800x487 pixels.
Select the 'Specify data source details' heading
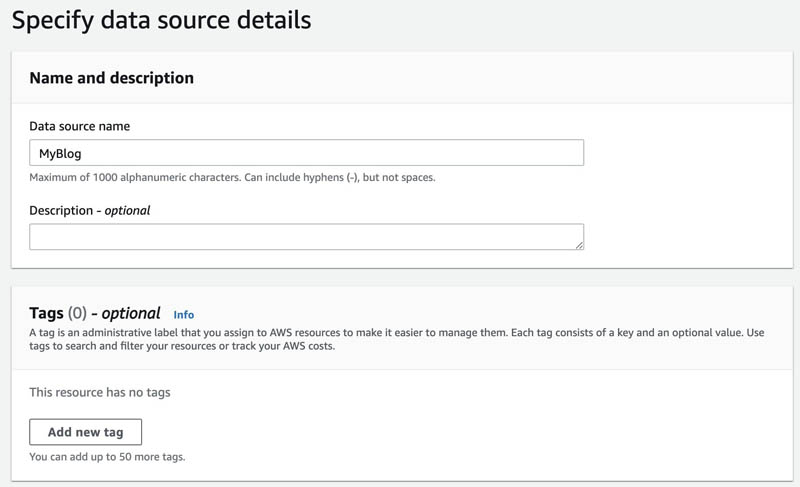[x=161, y=20]
